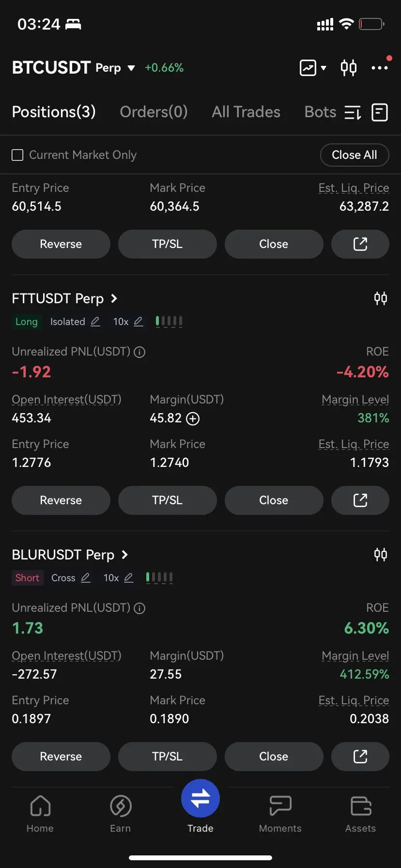401x868 pixels.
Task: Share the BLURUSDT position via share icon
Action: (360, 757)
